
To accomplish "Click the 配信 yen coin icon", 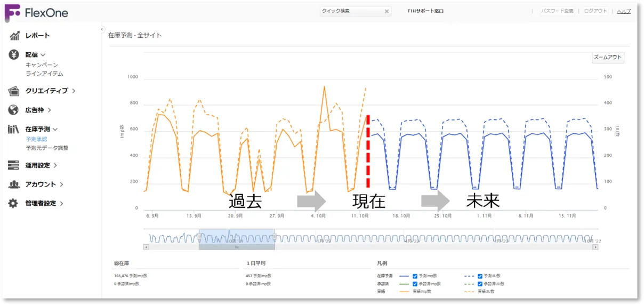I will 14,54.
